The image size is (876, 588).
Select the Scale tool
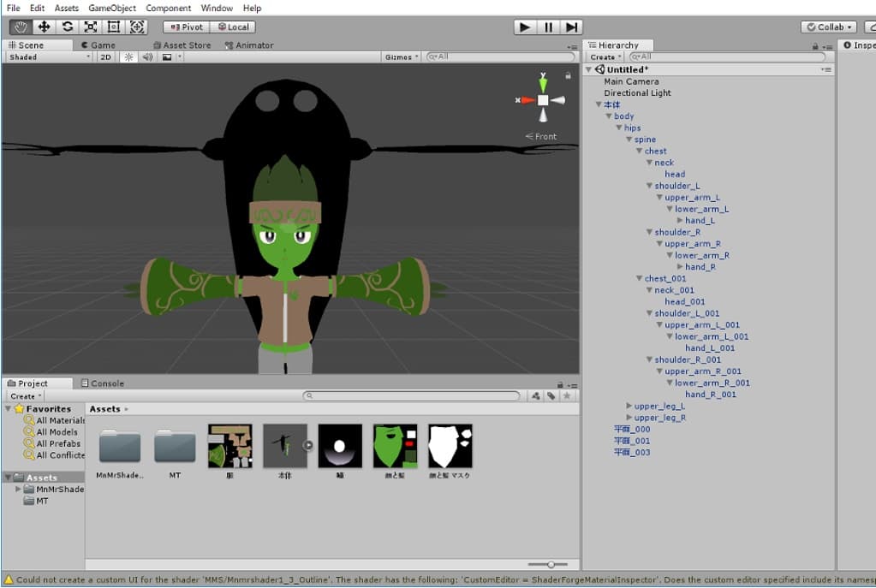click(90, 27)
